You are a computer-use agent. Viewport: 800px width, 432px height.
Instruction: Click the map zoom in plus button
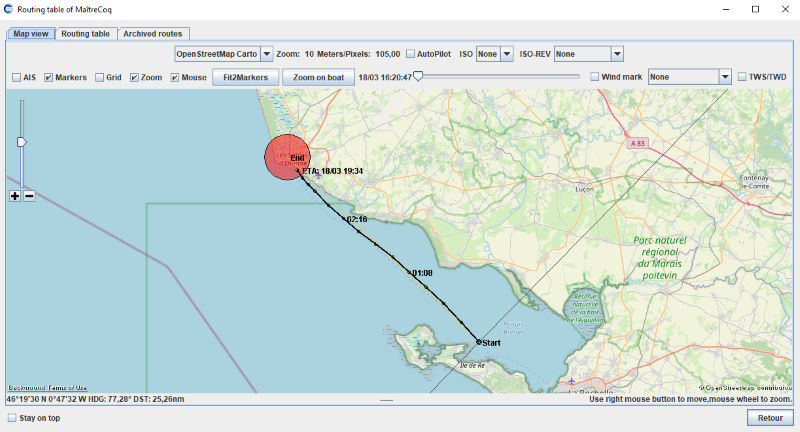(x=15, y=196)
